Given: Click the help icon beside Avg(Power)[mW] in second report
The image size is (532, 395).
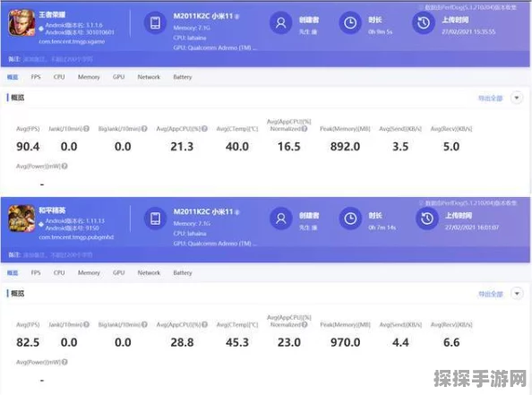Looking at the screenshot, I should coord(64,362).
